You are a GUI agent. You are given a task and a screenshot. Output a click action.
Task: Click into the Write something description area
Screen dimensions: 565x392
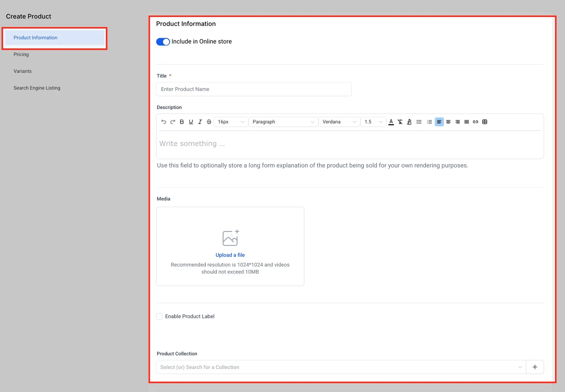[x=350, y=144]
